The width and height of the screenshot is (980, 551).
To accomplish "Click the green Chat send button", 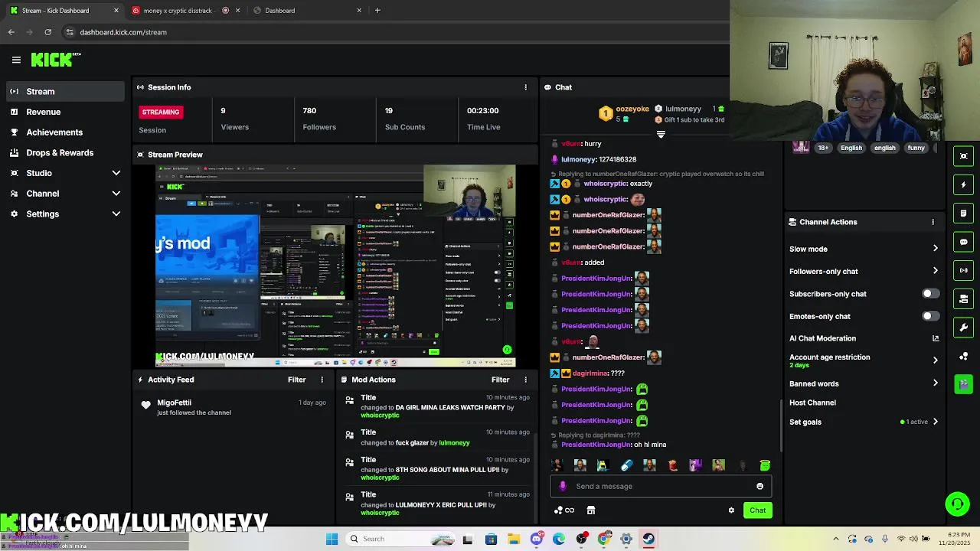I will [757, 510].
